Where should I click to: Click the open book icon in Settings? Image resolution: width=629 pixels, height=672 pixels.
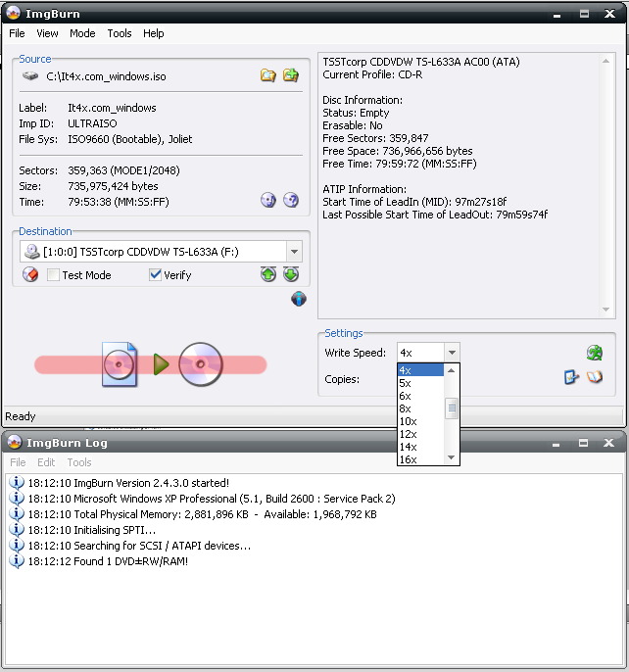[x=595, y=377]
